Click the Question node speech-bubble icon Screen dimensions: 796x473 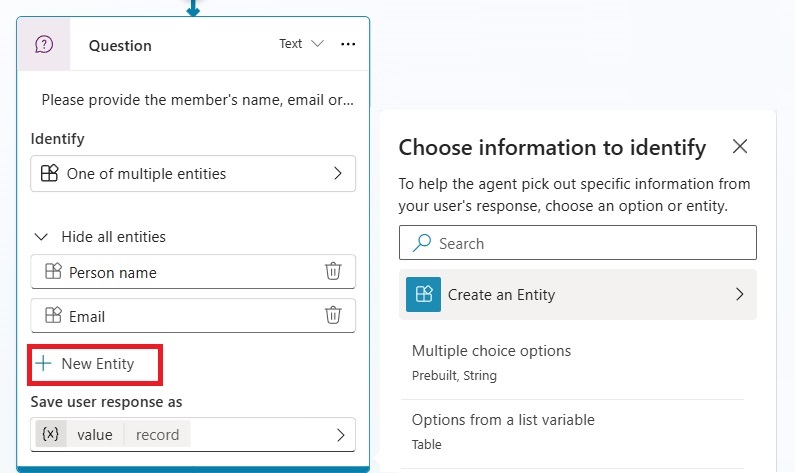[44, 44]
